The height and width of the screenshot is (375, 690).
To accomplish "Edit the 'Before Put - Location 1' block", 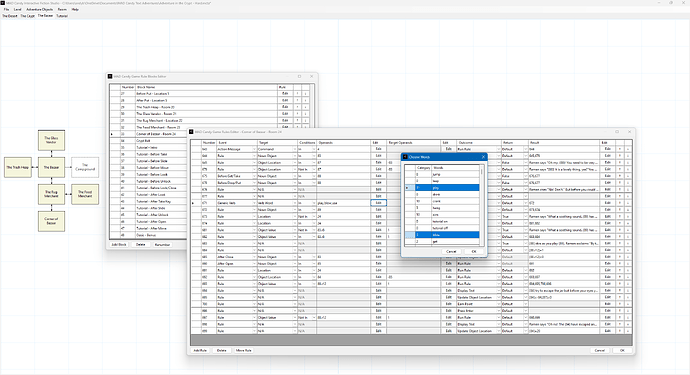I will (285, 94).
